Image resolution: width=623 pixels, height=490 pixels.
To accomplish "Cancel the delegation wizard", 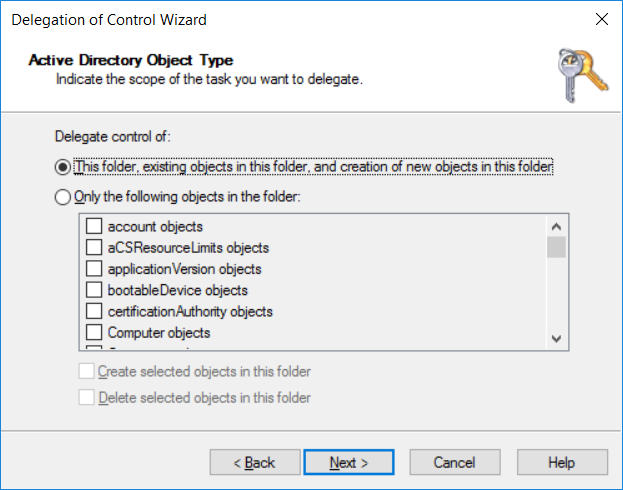I will [x=455, y=462].
